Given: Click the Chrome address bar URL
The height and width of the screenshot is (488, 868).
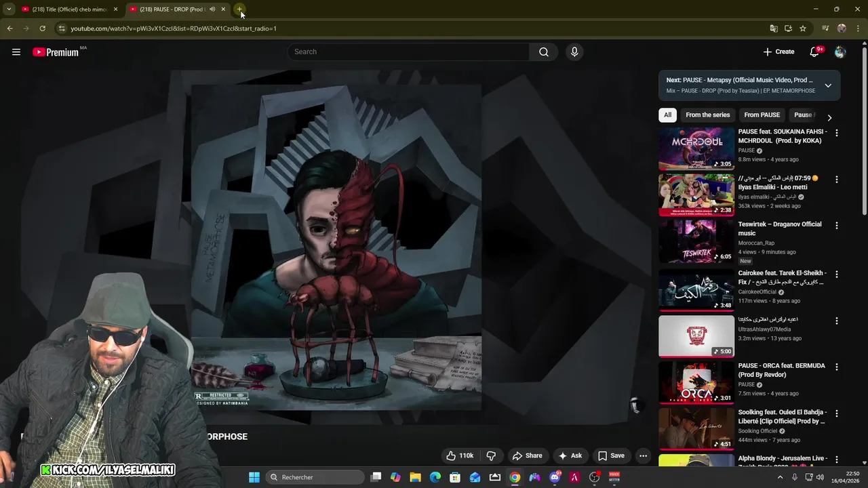Looking at the screenshot, I should [x=173, y=28].
